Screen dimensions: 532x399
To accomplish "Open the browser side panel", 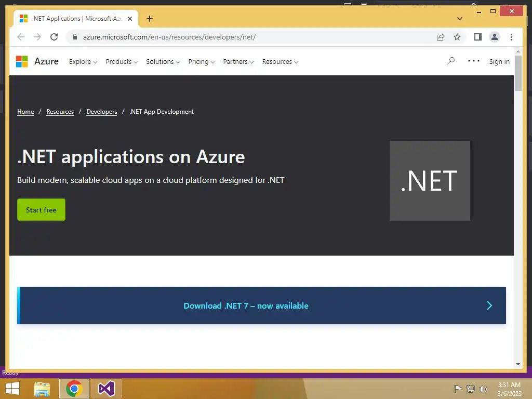I will (x=478, y=37).
